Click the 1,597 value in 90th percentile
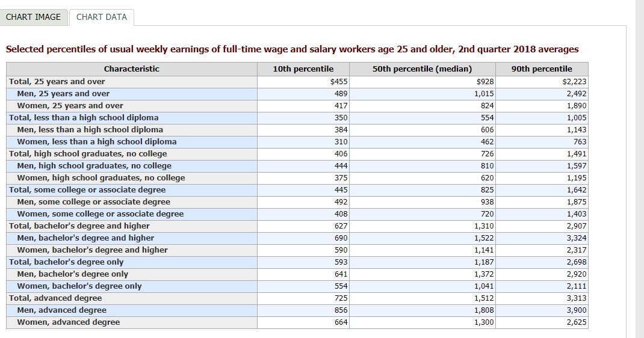The width and height of the screenshot is (644, 338). (x=577, y=166)
